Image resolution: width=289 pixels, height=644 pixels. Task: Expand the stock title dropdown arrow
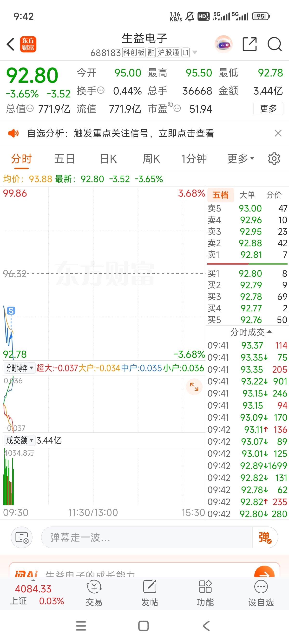click(195, 53)
